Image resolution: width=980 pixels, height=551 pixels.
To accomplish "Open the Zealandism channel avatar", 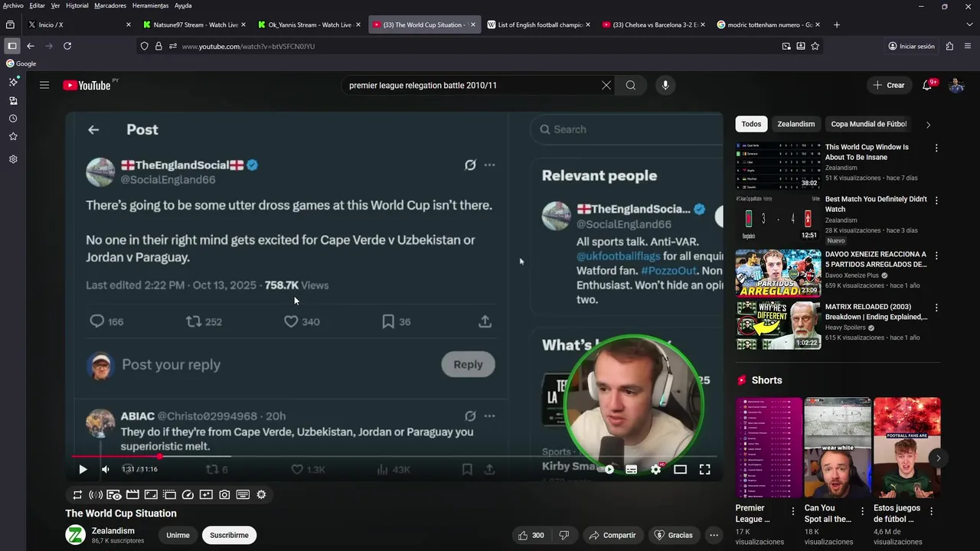I will coord(75,535).
